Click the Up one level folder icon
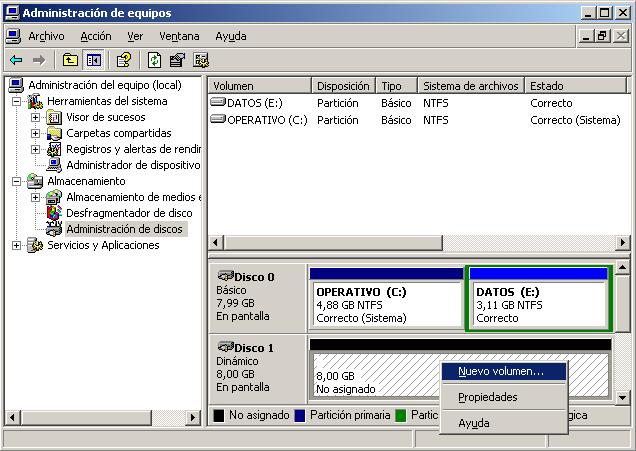The width and height of the screenshot is (636, 451). tap(70, 60)
